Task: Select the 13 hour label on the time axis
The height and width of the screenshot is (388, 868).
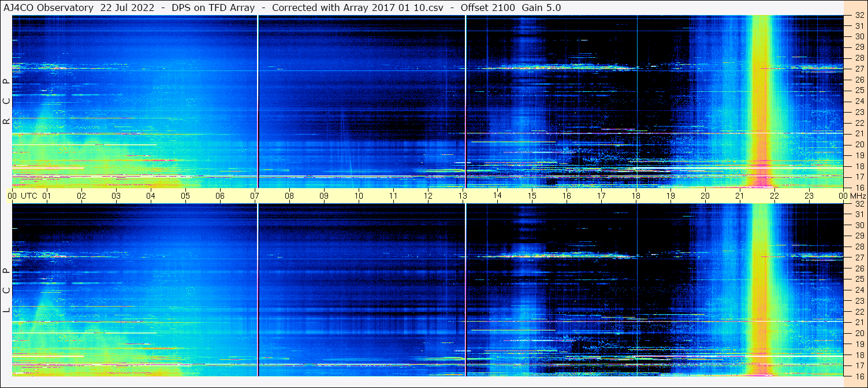Action: coord(463,196)
